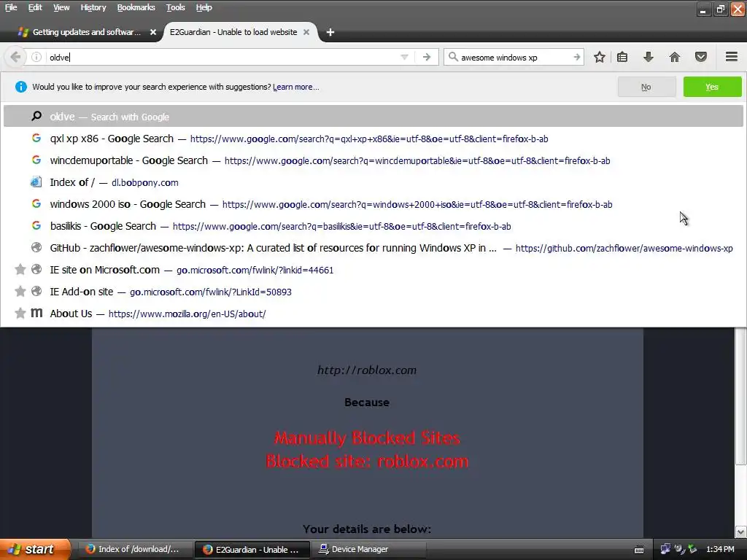Screen dimensions: 747x560
Task: Click the magnifier icon in search box
Action: pyautogui.click(x=452, y=57)
